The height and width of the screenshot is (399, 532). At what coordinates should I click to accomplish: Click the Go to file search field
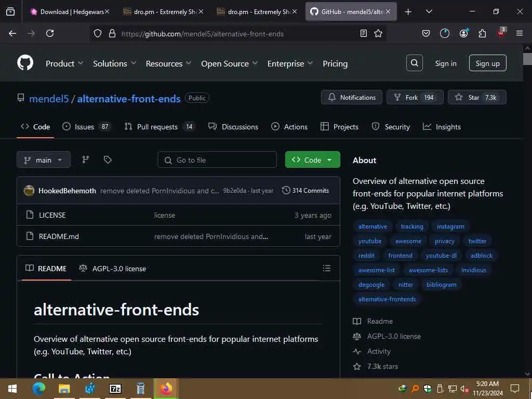(217, 160)
